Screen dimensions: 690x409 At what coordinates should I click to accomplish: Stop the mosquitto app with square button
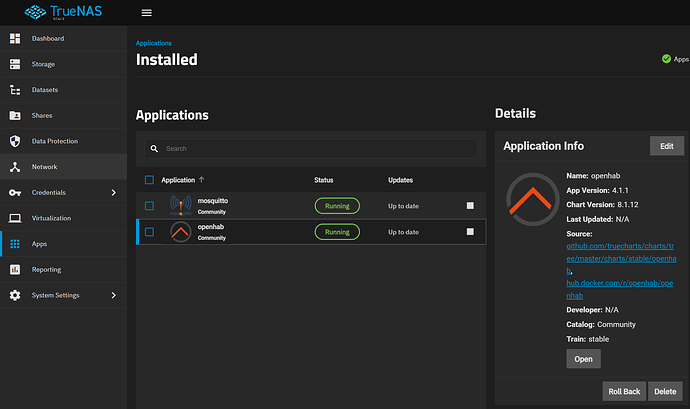[x=470, y=206]
